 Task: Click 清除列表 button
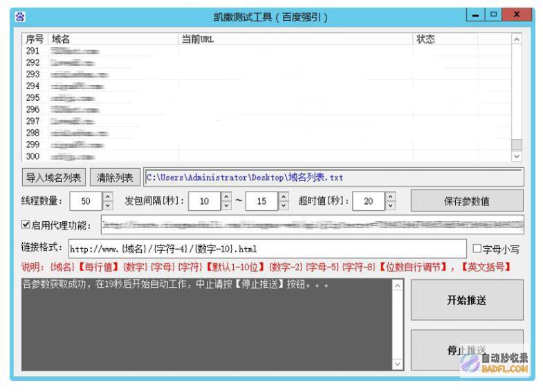click(115, 178)
